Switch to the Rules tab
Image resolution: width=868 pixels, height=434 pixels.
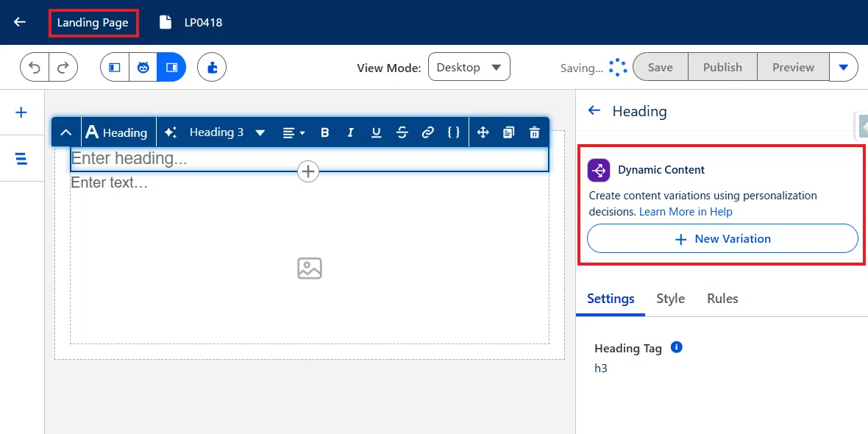coord(722,299)
